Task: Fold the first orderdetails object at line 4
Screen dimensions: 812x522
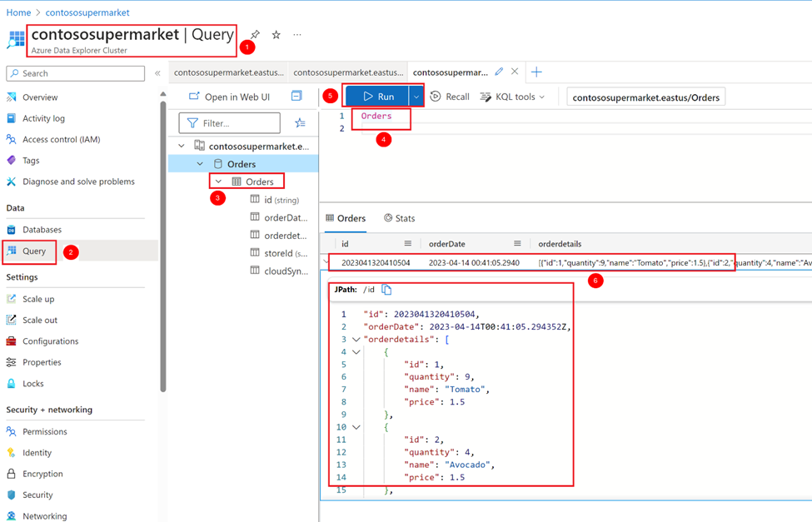Action: [x=356, y=352]
